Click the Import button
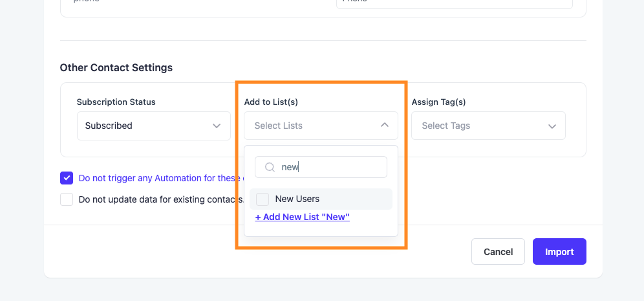644x301 pixels. tap(559, 252)
